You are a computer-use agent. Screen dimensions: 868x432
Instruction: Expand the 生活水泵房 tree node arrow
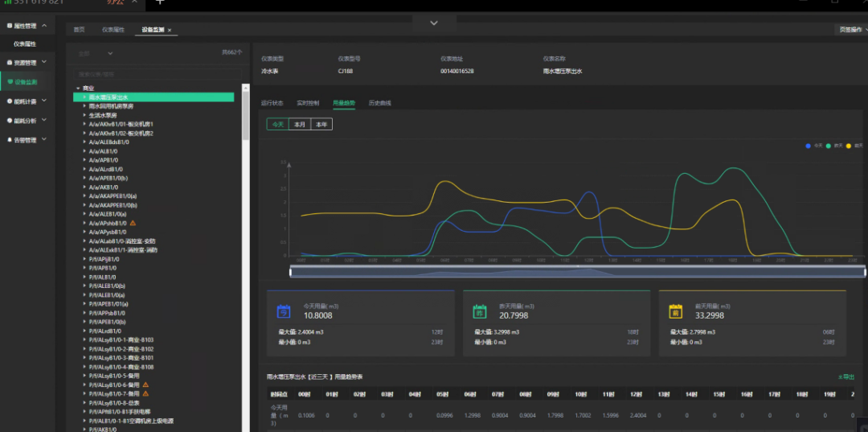[x=84, y=115]
